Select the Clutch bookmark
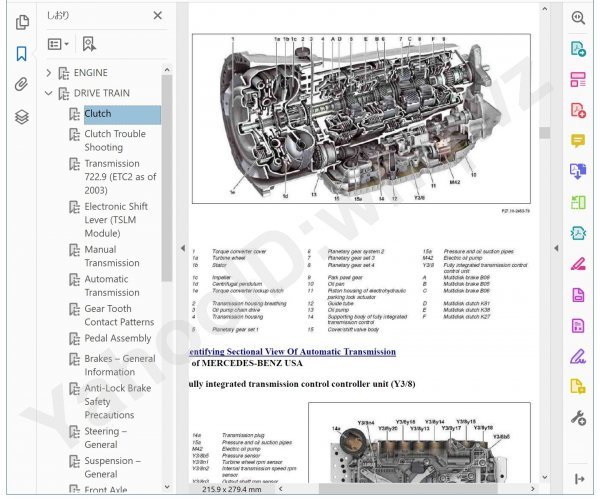 (x=122, y=114)
